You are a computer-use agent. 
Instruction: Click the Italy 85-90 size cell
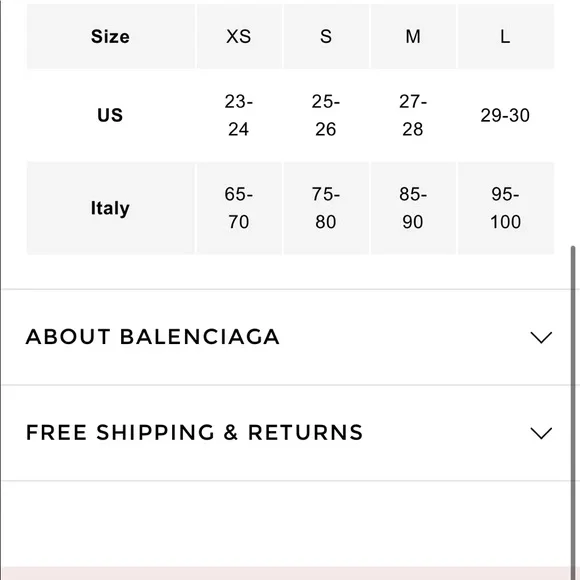(x=413, y=208)
